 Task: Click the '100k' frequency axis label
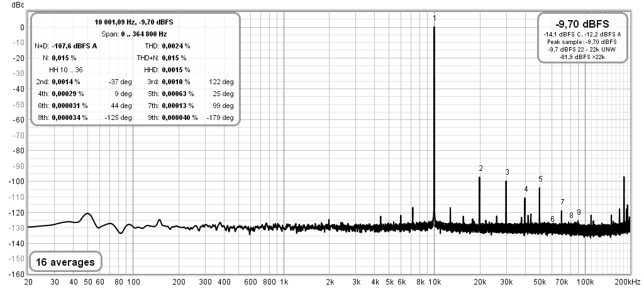point(586,282)
